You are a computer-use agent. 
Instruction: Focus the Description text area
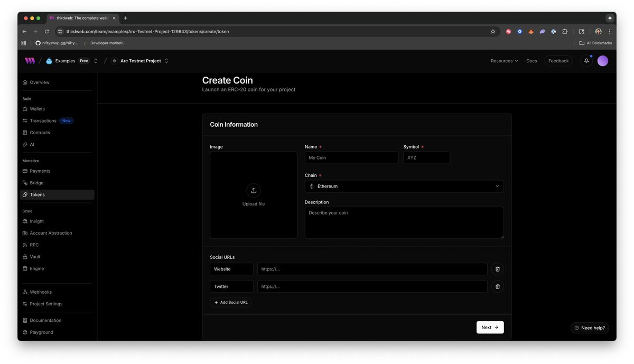point(404,222)
